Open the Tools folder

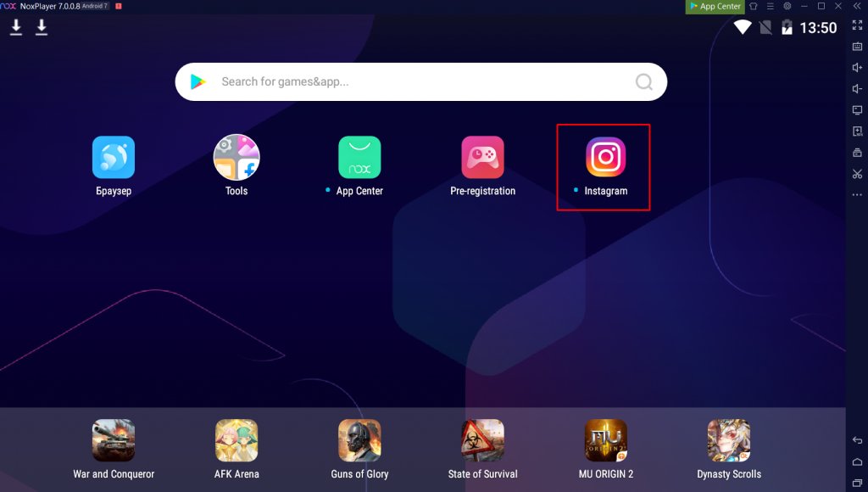[x=236, y=158]
